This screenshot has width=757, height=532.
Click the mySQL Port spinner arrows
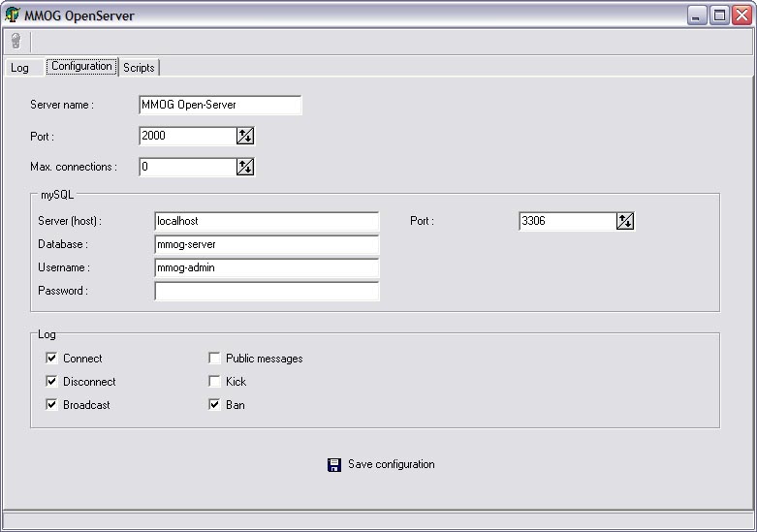(625, 222)
